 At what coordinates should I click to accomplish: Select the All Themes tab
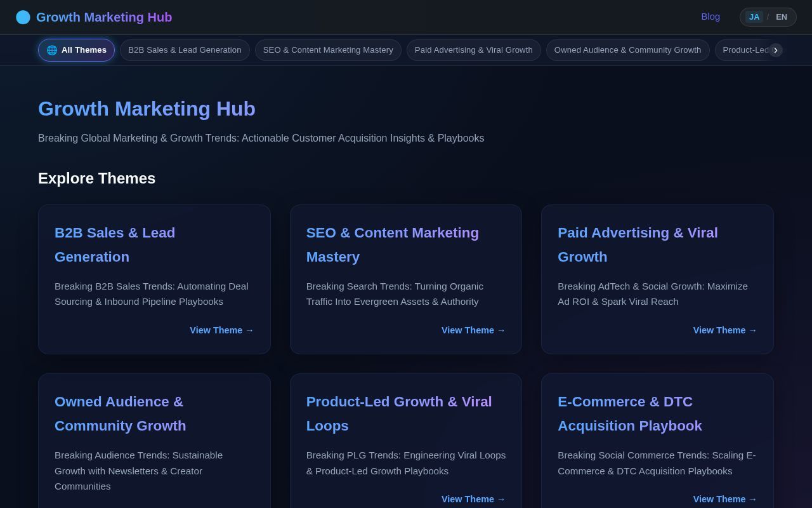(76, 50)
